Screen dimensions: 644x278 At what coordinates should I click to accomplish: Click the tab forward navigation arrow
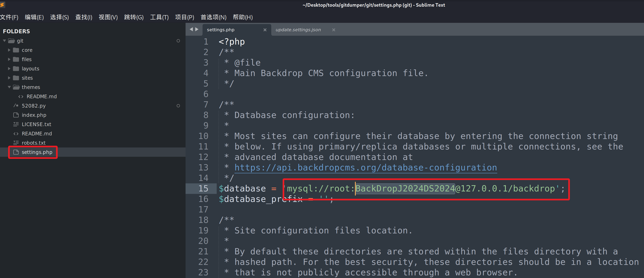(197, 29)
